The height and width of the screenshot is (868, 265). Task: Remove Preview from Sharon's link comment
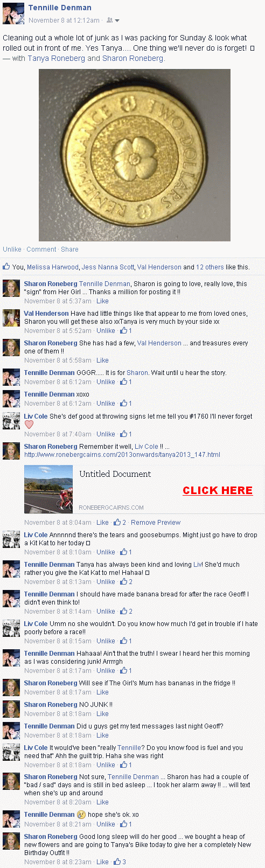(x=156, y=523)
